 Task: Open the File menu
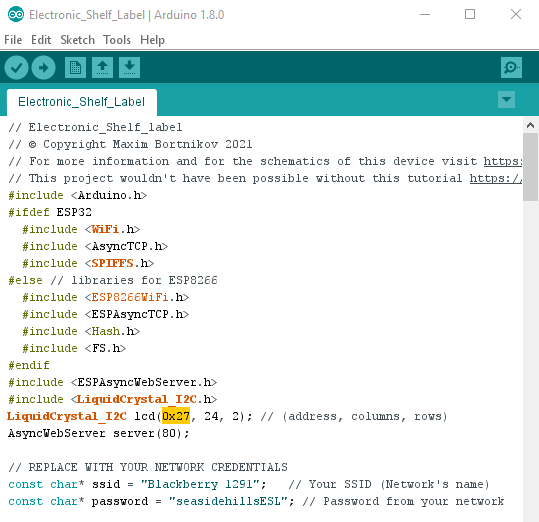coord(13,40)
